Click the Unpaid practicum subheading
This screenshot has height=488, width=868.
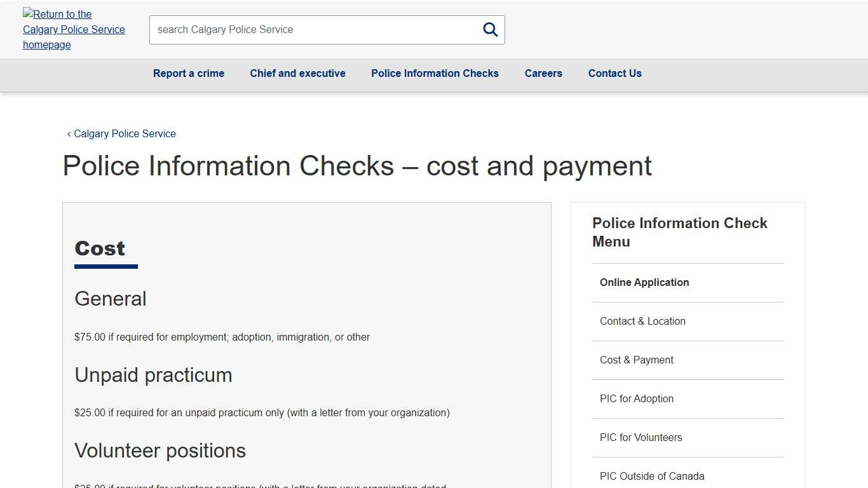pos(153,375)
